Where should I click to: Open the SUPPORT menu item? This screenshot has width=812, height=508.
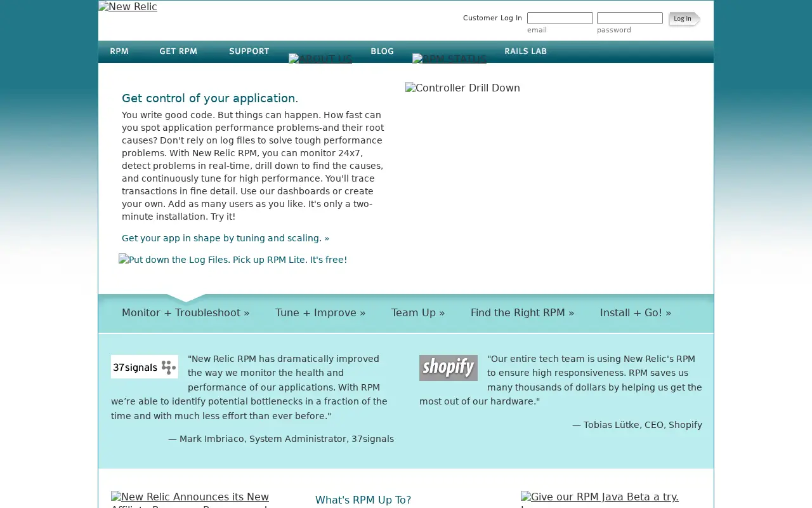249,51
